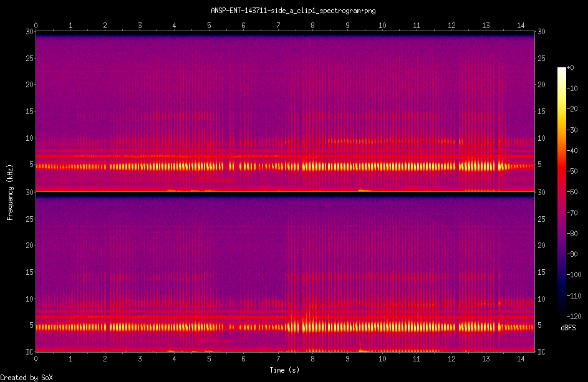Click the dBFS color gradient bar

point(561,191)
